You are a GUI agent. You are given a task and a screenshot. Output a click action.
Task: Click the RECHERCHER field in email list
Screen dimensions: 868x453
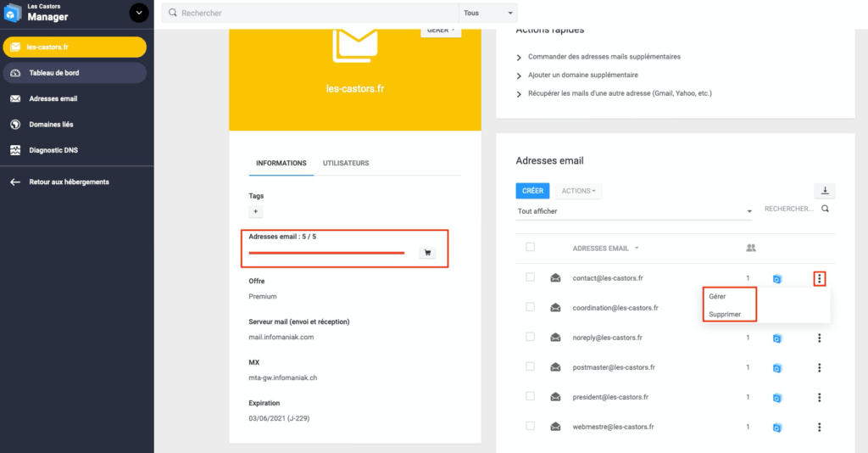[x=789, y=209]
